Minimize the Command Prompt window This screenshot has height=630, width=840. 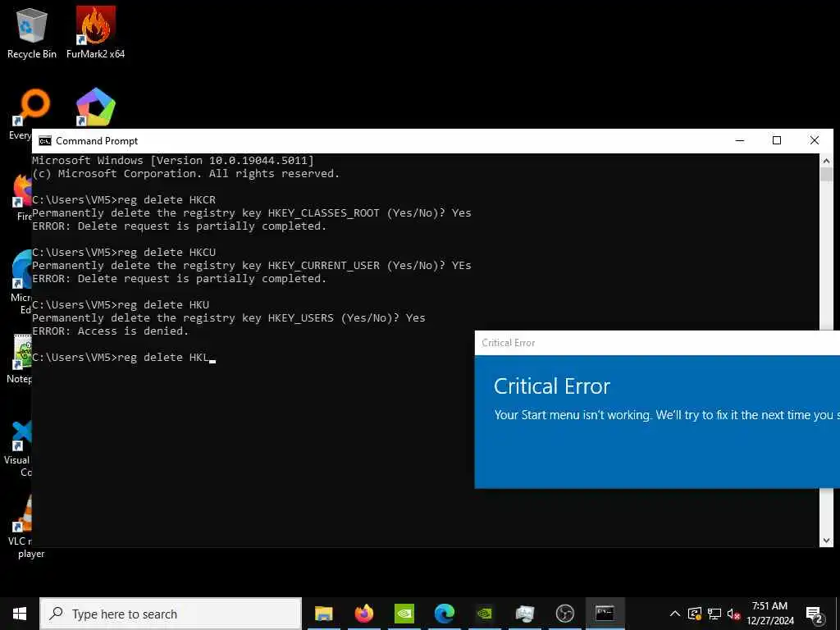740,140
